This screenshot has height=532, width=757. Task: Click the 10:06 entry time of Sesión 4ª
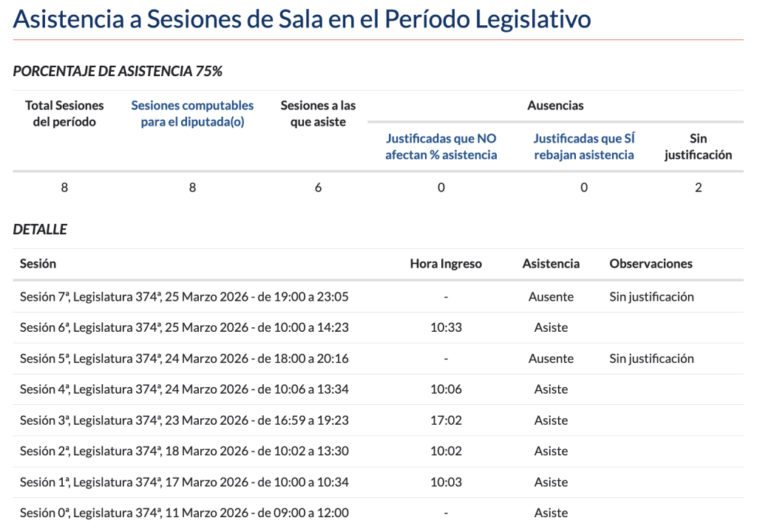point(446,389)
